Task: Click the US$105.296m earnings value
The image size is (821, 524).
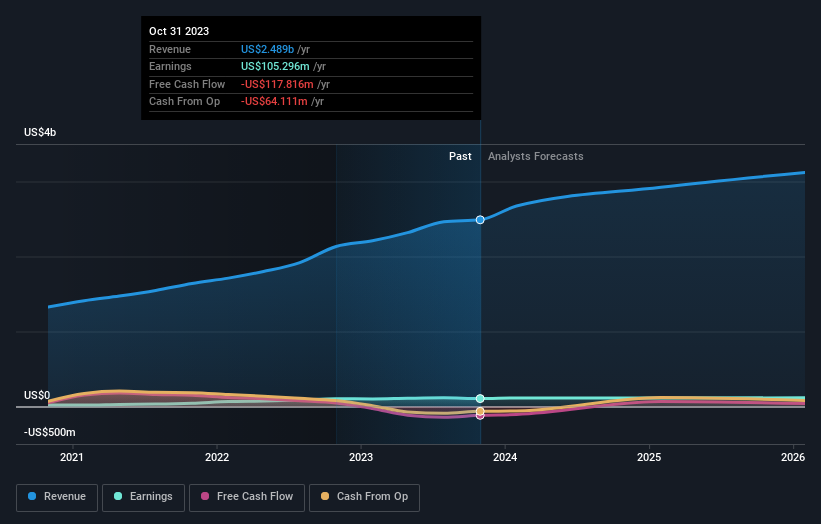Action: point(275,66)
